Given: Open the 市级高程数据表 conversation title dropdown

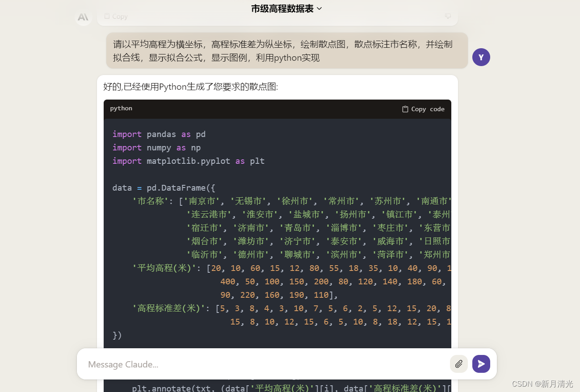Looking at the screenshot, I should 286,8.
